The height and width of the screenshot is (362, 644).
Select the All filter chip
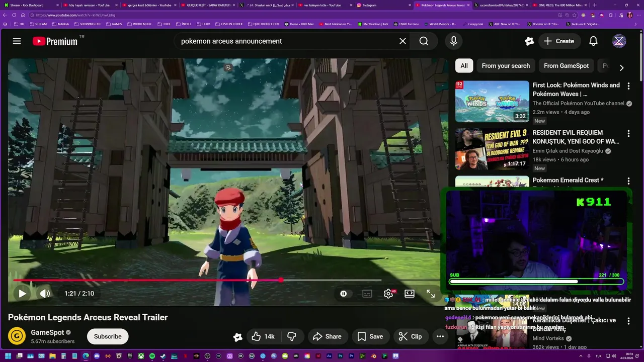point(464,66)
